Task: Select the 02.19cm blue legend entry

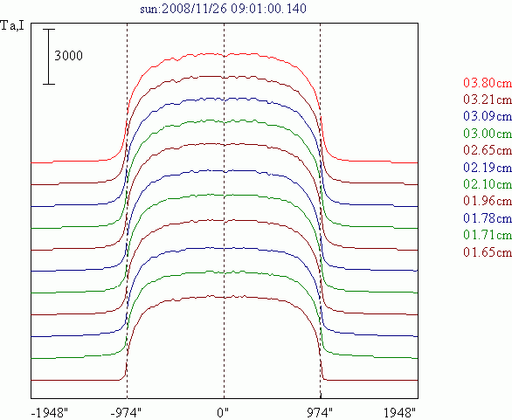Action: click(x=488, y=168)
